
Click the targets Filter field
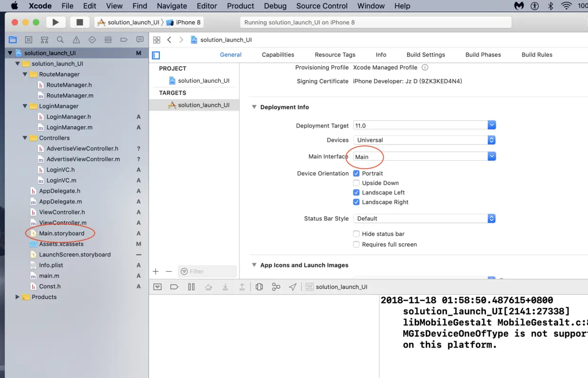pos(207,271)
